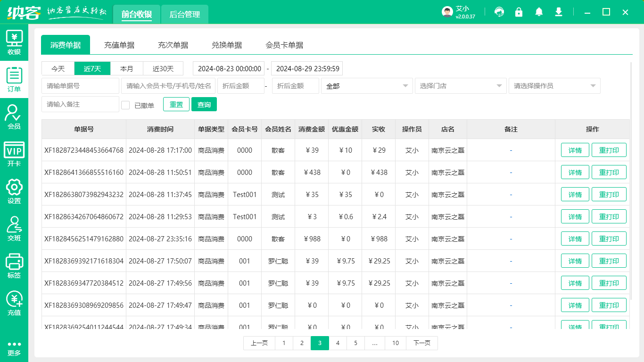Click order number XF1828456251479162880

click(84, 239)
